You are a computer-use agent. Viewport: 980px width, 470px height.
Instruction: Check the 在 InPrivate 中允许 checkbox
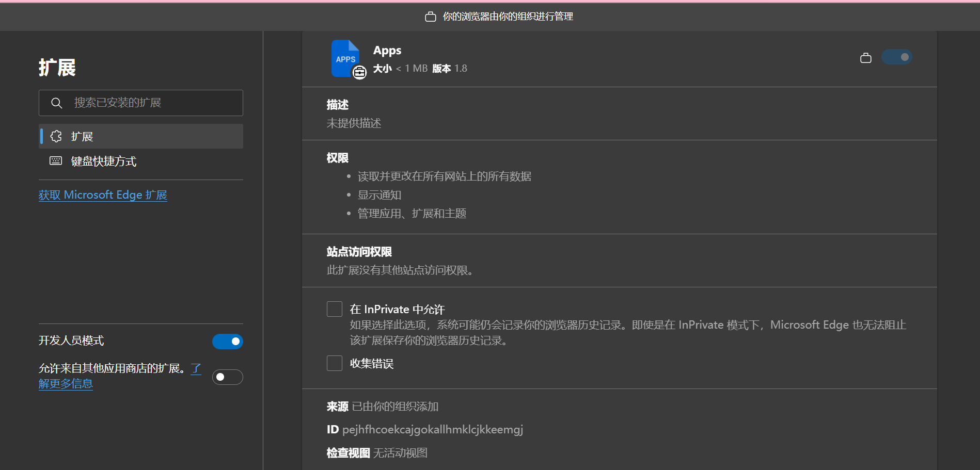[335, 309]
